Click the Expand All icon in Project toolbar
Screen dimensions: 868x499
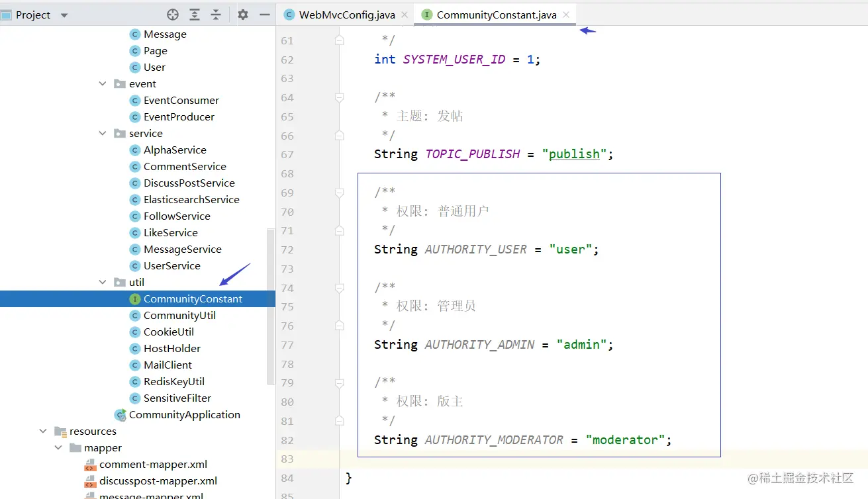pos(195,15)
